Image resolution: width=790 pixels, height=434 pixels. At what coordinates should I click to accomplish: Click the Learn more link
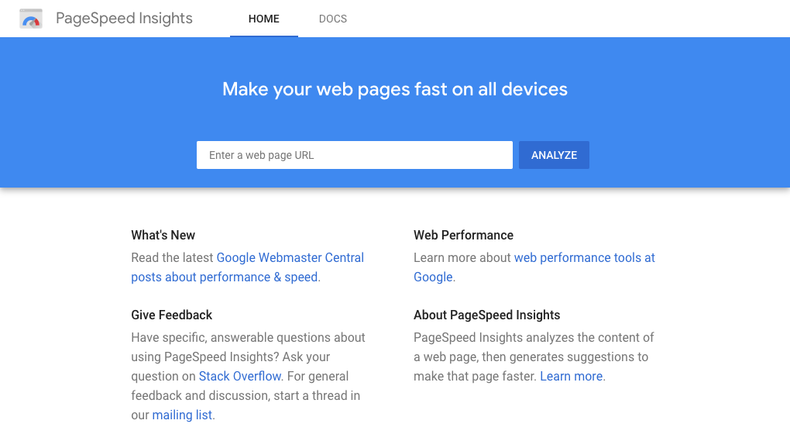[571, 376]
